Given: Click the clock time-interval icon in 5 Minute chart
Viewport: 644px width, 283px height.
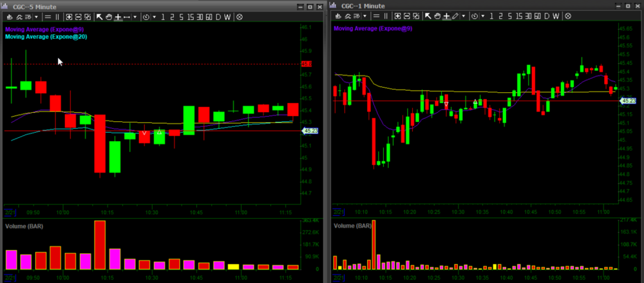Looking at the screenshot, I should click(147, 17).
